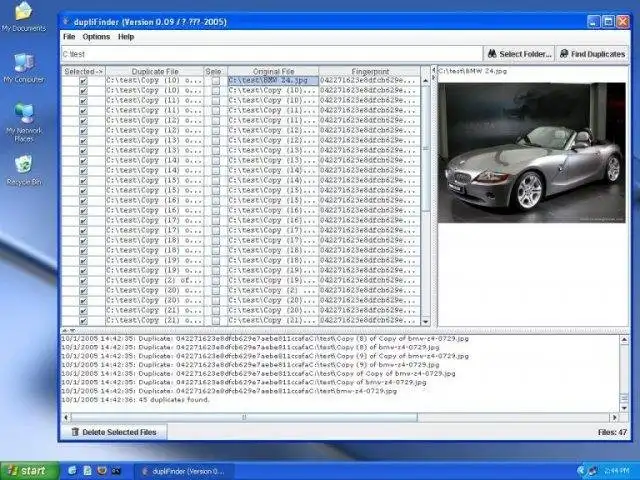Select duplicate file cell 'Copy (2) of...'
This screenshot has width=640, height=480.
coord(155,281)
